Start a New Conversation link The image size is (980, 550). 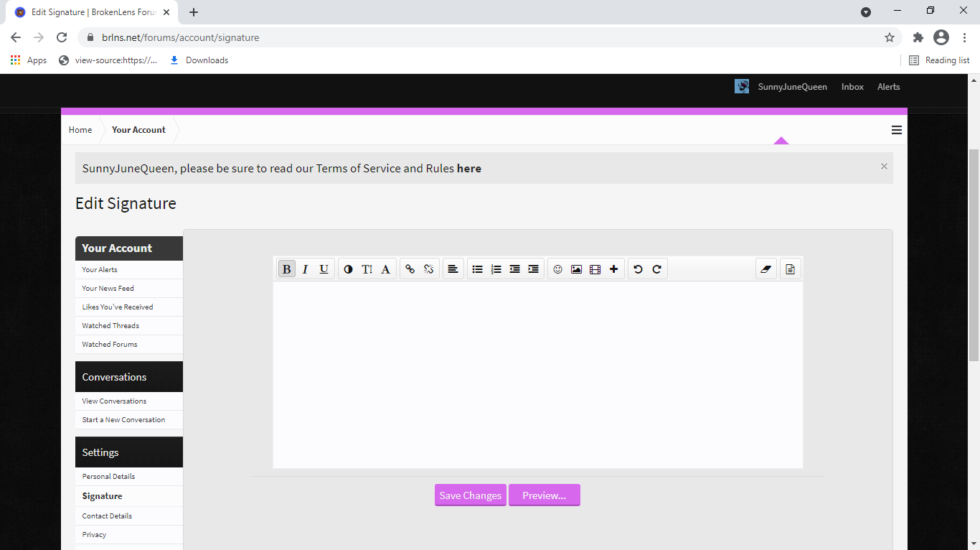129,420
